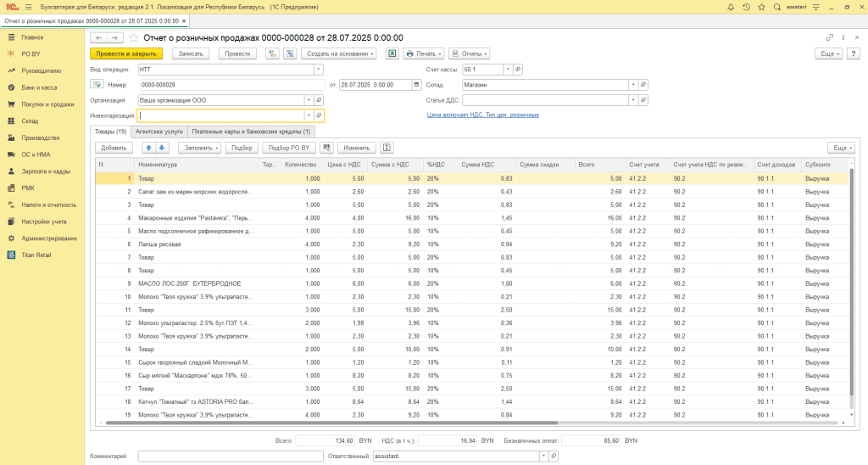Open Банк и касса section
Screen dimensions: 868x465
(x=39, y=87)
